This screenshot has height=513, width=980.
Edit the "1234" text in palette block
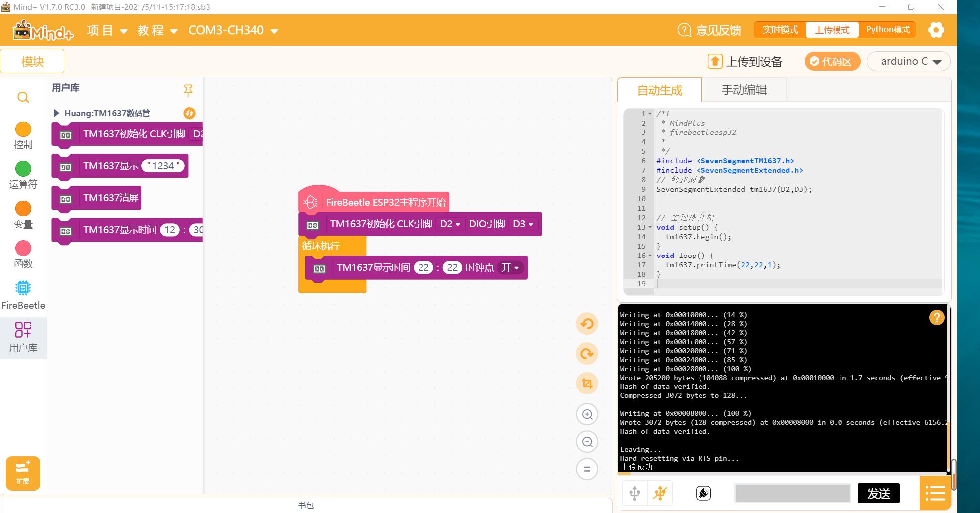click(163, 166)
